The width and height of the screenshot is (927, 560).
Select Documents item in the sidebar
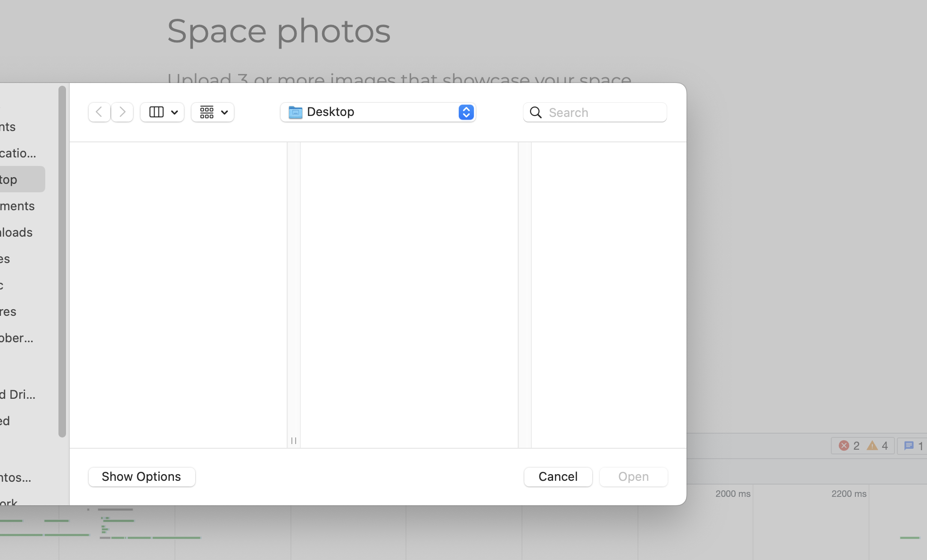(19, 206)
